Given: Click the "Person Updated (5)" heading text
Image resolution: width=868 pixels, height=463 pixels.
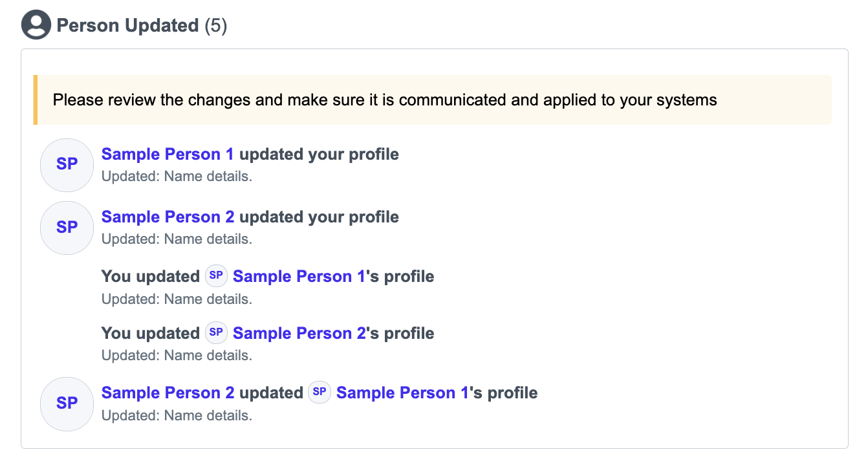Looking at the screenshot, I should (142, 26).
